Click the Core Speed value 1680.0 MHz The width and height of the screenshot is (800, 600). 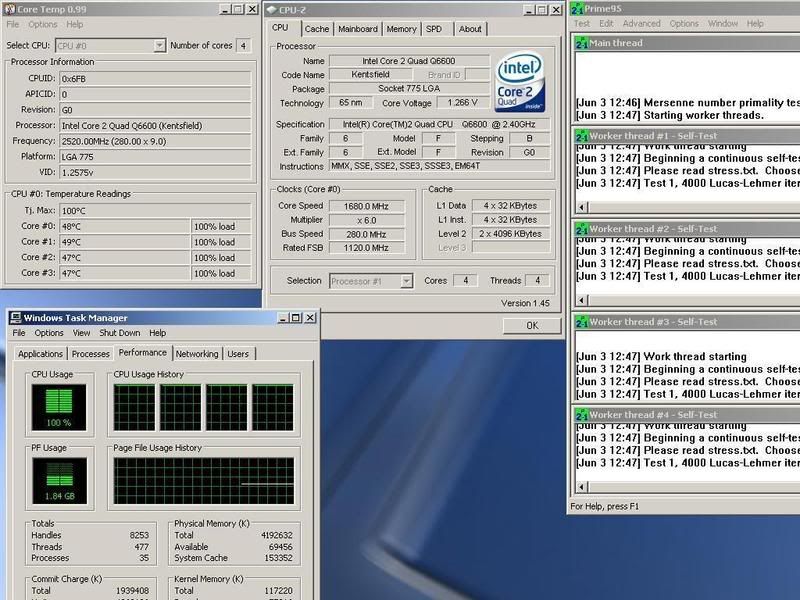367,206
